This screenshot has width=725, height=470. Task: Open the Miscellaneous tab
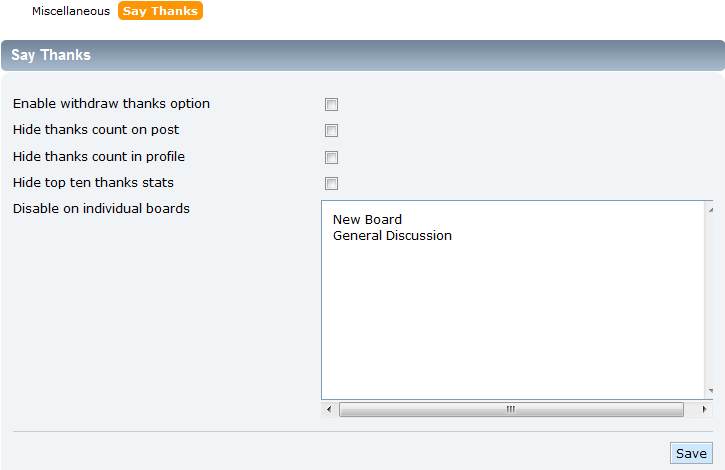click(71, 11)
